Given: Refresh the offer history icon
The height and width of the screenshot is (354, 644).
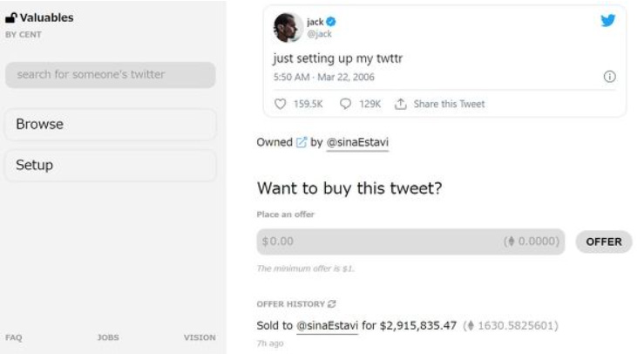Looking at the screenshot, I should coord(332,303).
